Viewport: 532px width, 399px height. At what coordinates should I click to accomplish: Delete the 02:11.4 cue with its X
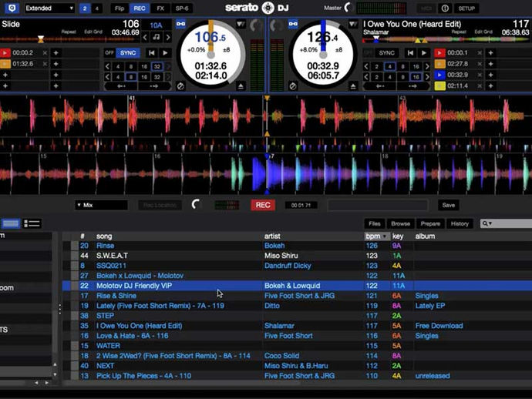pos(479,85)
